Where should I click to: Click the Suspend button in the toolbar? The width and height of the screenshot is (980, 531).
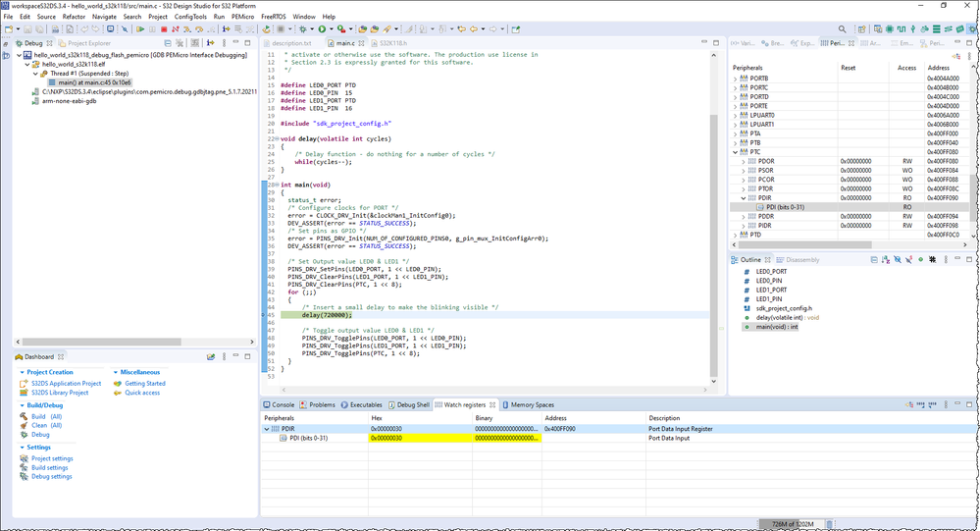pos(151,29)
